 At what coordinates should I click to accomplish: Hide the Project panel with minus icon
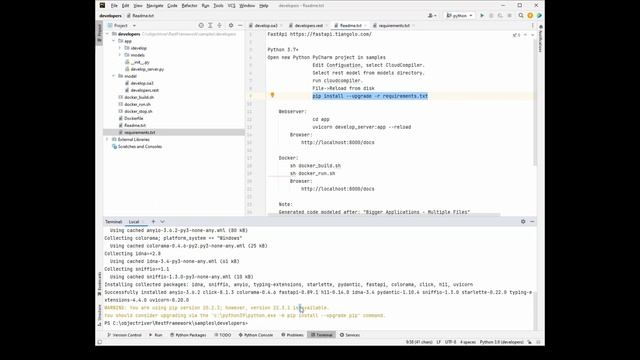click(240, 25)
